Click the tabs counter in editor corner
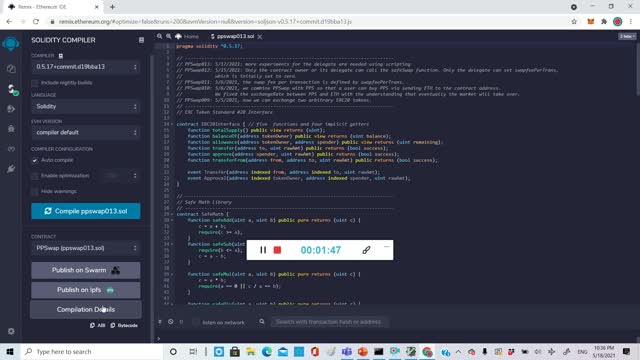Viewport: 640px width, 360px height. 627,36
